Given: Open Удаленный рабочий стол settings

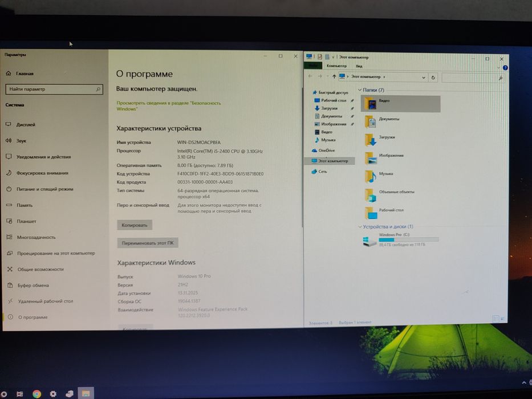Looking at the screenshot, I should (x=40, y=301).
